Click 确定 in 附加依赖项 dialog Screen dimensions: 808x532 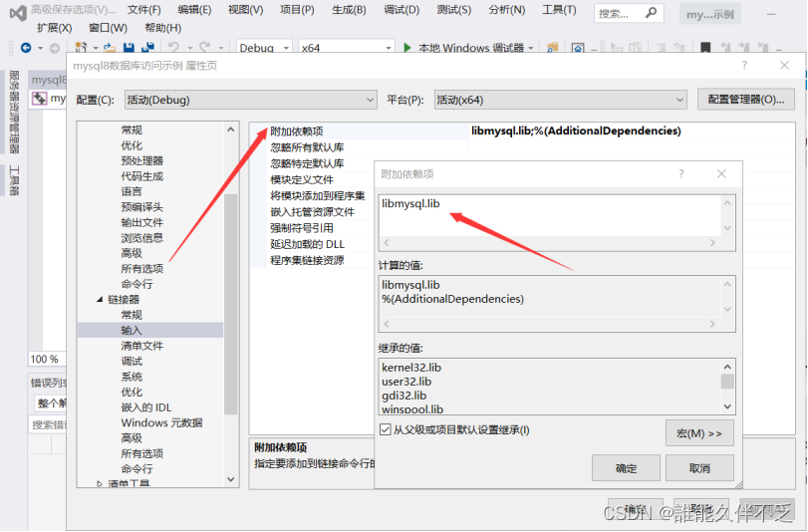coord(626,468)
